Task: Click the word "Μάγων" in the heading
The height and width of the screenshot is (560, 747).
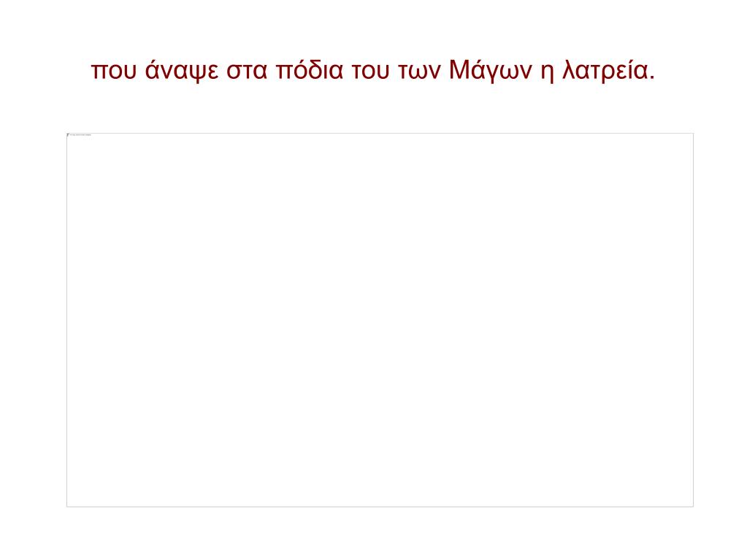Action: [x=490, y=71]
